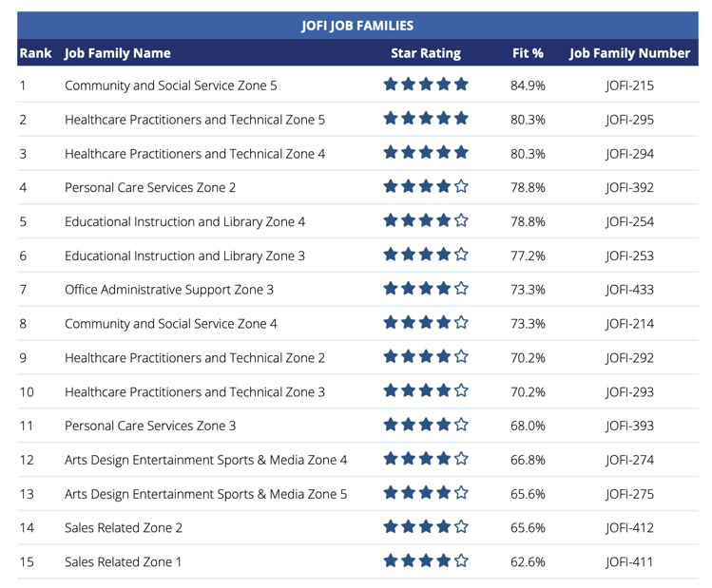Image resolution: width=712 pixels, height=588 pixels.
Task: Click star rating for Sales Related Zone 1
Action: [x=426, y=561]
